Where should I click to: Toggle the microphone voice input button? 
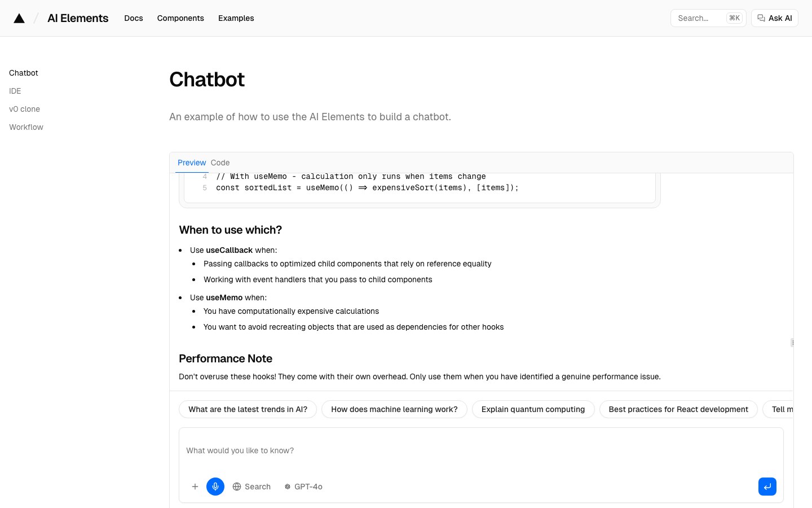pos(215,487)
